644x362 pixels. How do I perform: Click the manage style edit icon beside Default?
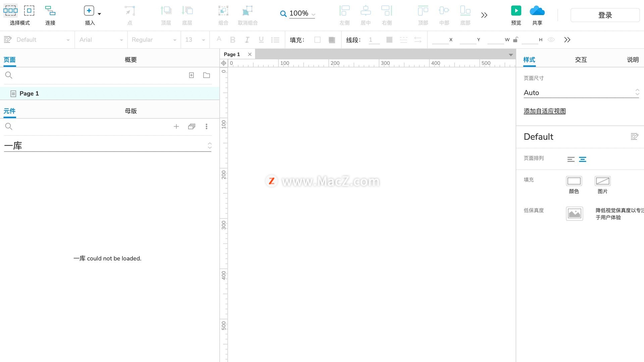[634, 136]
